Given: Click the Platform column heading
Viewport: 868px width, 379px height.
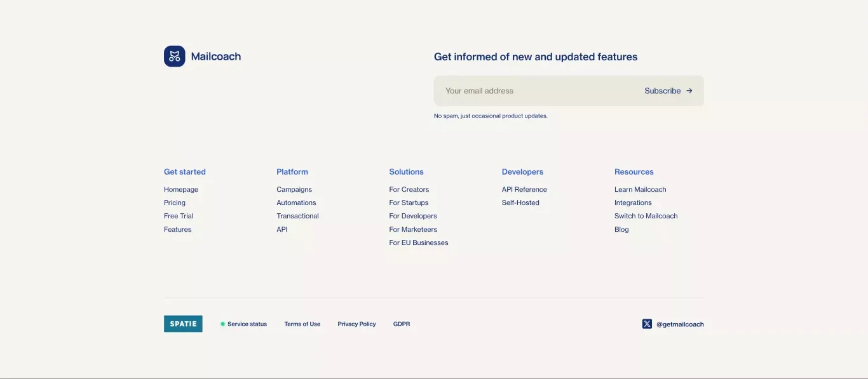Looking at the screenshot, I should (x=292, y=171).
